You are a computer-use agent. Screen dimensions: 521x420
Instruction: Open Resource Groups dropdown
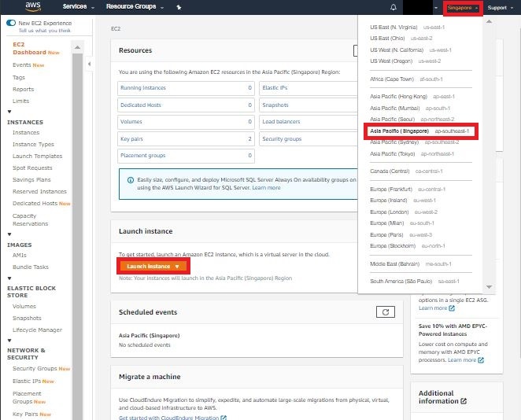coord(135,6)
